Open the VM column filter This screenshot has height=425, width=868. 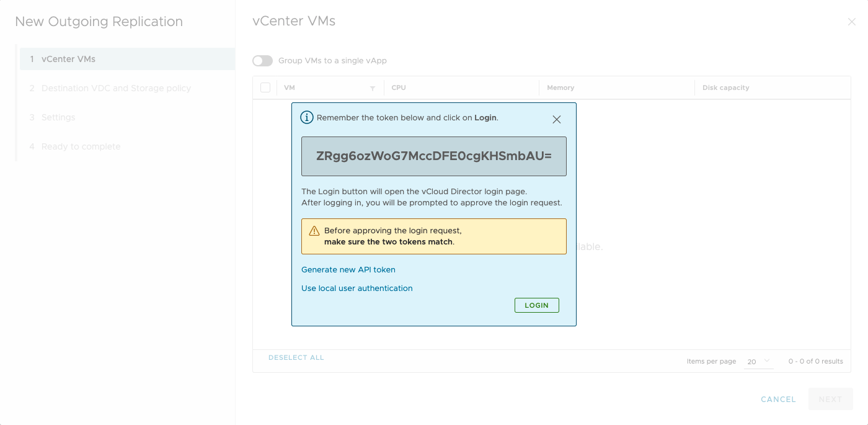(373, 88)
